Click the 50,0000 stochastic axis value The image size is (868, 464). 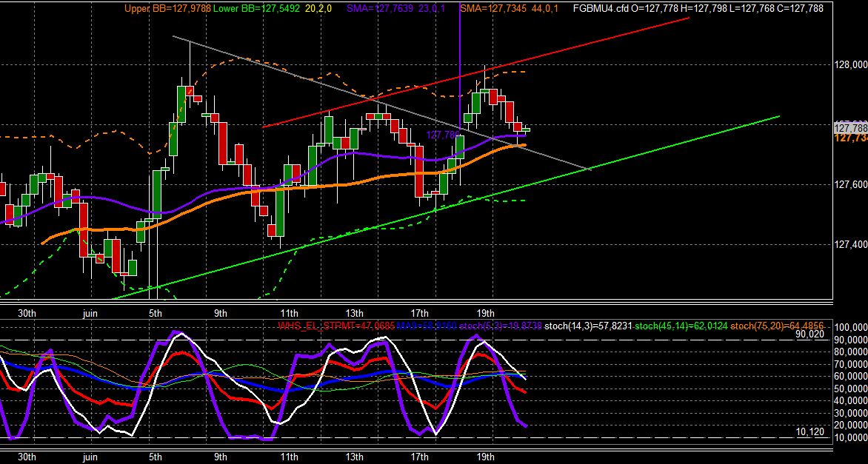(x=851, y=389)
